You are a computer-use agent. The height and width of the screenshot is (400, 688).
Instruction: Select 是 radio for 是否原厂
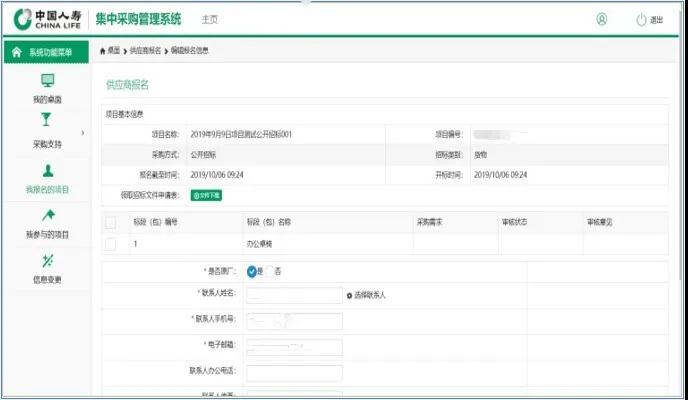(x=252, y=271)
